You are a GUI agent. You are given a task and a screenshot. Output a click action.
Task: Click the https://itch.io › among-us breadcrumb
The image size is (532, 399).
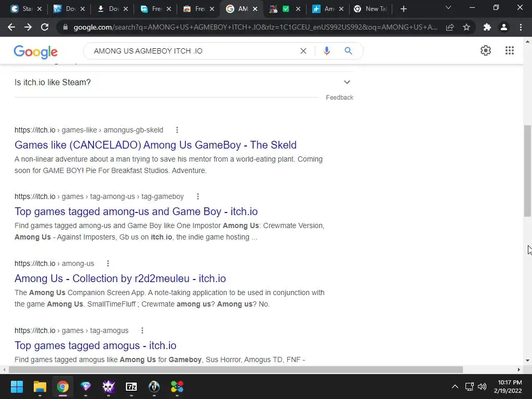54,263
